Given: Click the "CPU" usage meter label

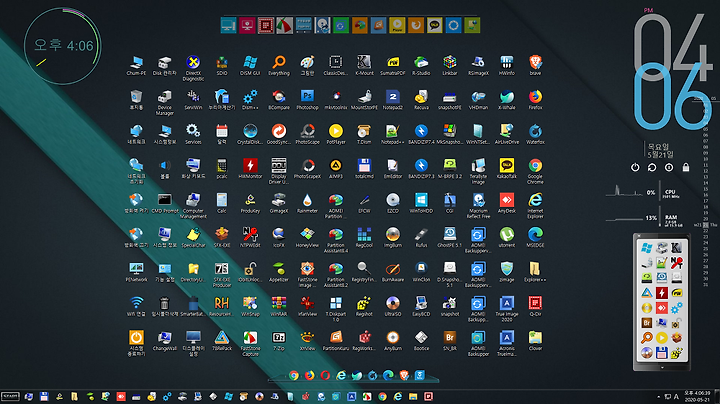Looking at the screenshot, I should (x=670, y=192).
